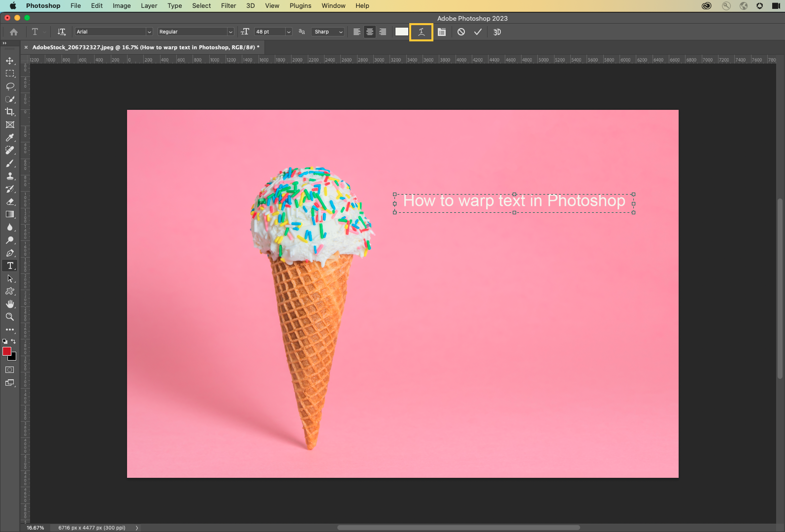785x532 pixels.
Task: Open the Filter menu
Action: pyautogui.click(x=229, y=6)
